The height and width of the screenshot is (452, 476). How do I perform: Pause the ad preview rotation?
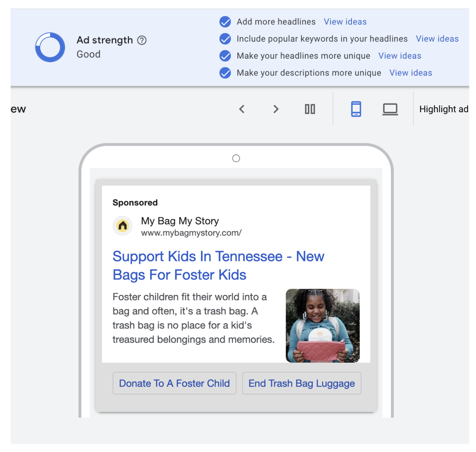click(x=310, y=109)
